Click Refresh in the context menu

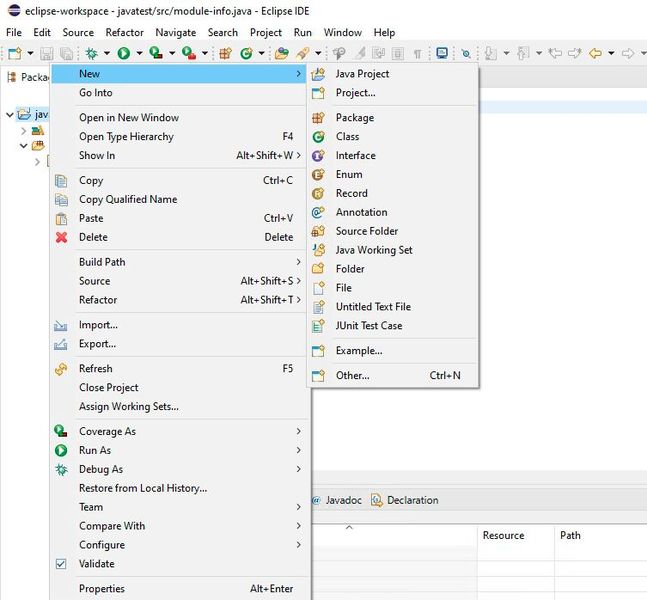coord(179,369)
